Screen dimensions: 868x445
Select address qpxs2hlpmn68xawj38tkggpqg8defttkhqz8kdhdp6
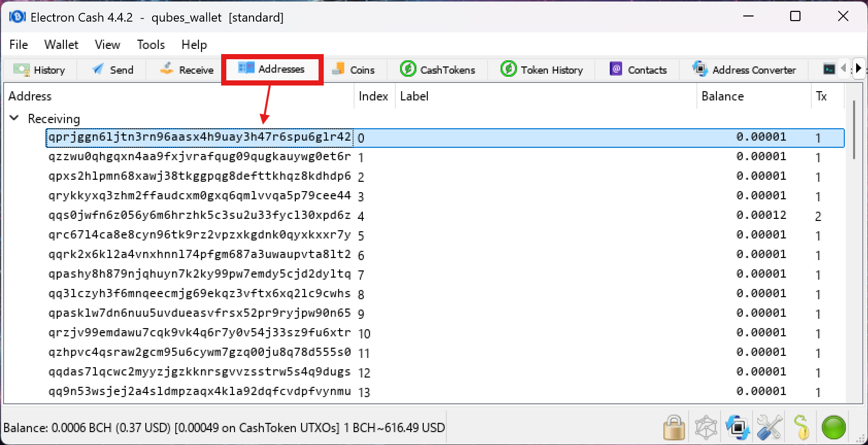tap(199, 176)
